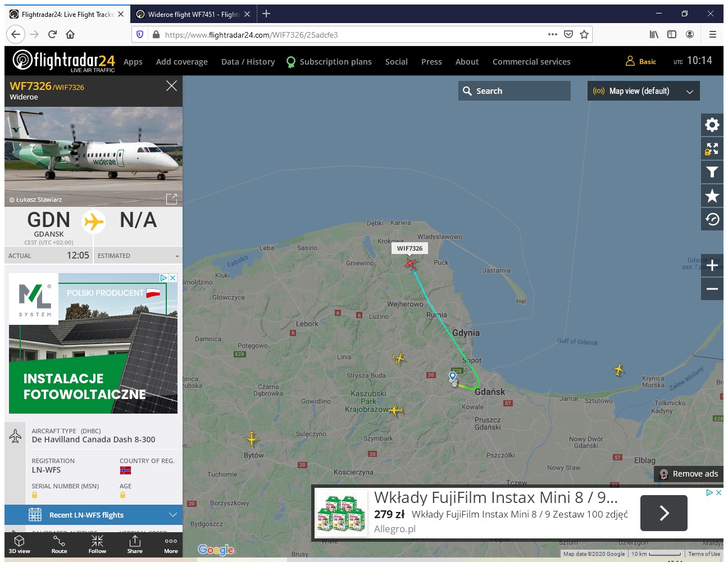Viewport: 728px width, 562px height.
Task: Go back to the previous page
Action: click(16, 34)
